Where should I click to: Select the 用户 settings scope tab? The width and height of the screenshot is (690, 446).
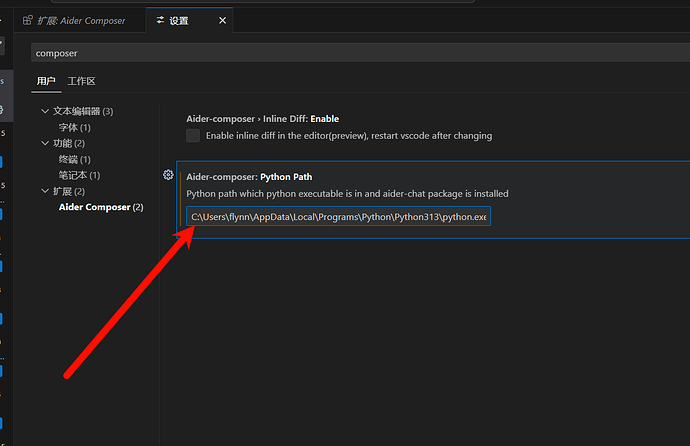tap(46, 81)
